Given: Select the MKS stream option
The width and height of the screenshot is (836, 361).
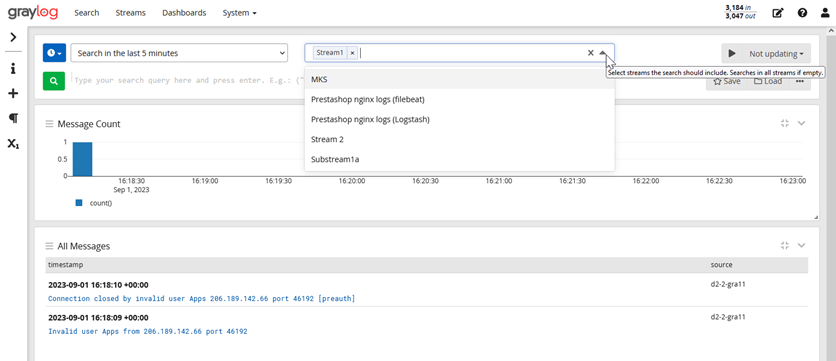Looking at the screenshot, I should pos(460,79).
